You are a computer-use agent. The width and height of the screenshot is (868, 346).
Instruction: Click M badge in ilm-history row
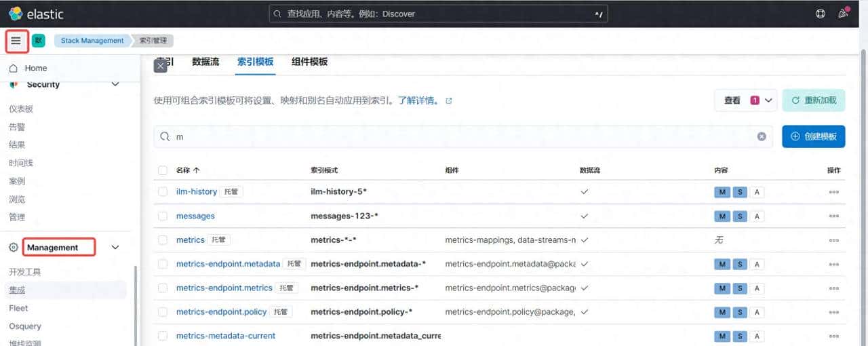coord(722,192)
